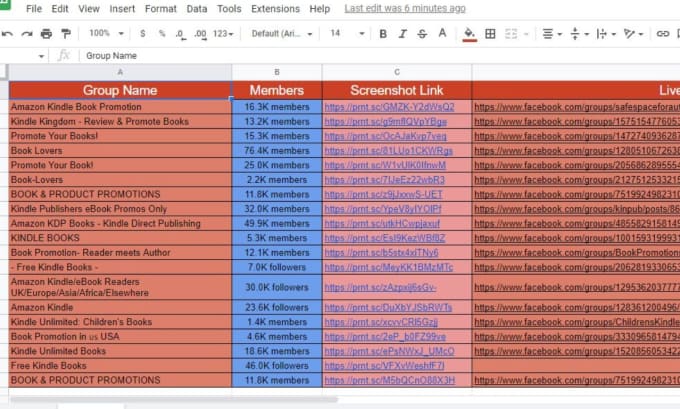Open the font size 14 dropdown
680x409 pixels.
(347, 33)
